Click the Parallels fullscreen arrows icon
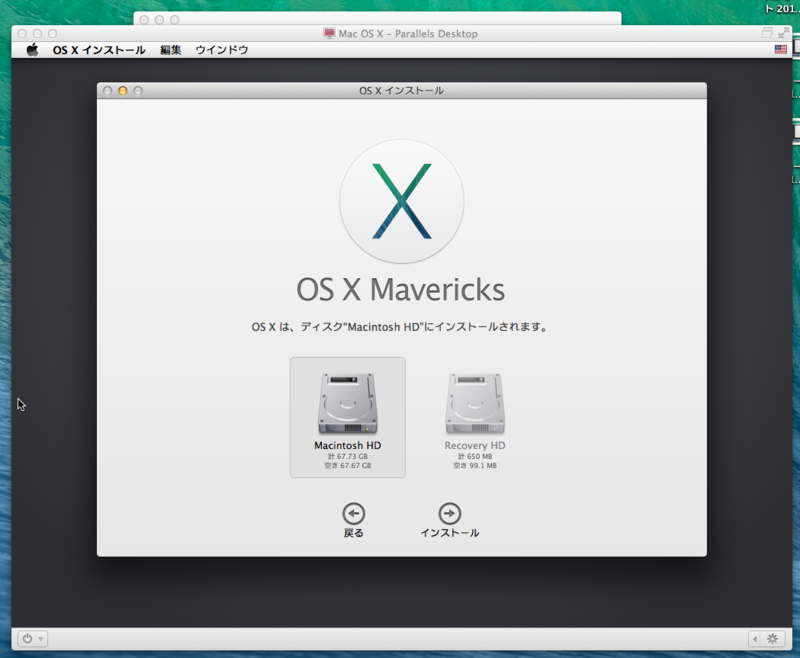Image resolution: width=800 pixels, height=658 pixels. pos(784,33)
